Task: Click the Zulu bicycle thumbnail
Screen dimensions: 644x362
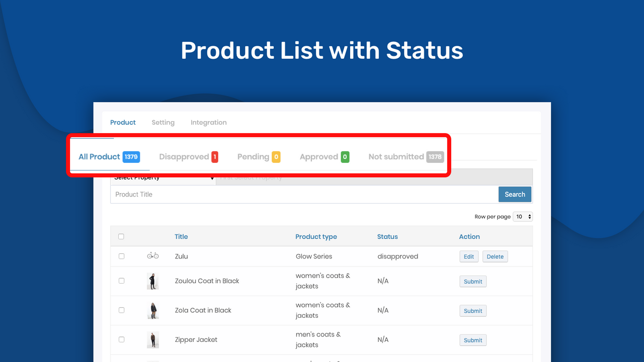Action: click(x=152, y=255)
